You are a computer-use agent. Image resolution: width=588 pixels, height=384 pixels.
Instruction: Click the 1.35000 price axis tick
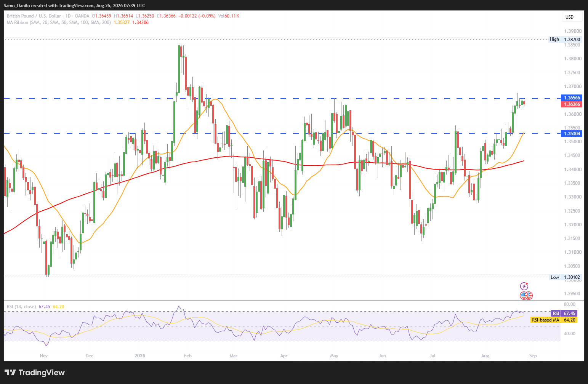click(573, 142)
